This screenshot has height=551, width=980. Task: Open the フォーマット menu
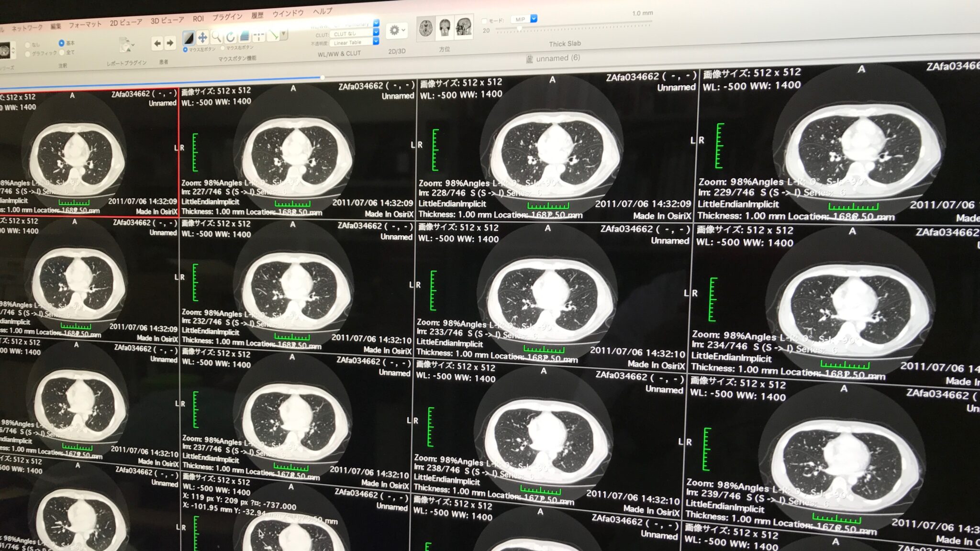point(85,24)
